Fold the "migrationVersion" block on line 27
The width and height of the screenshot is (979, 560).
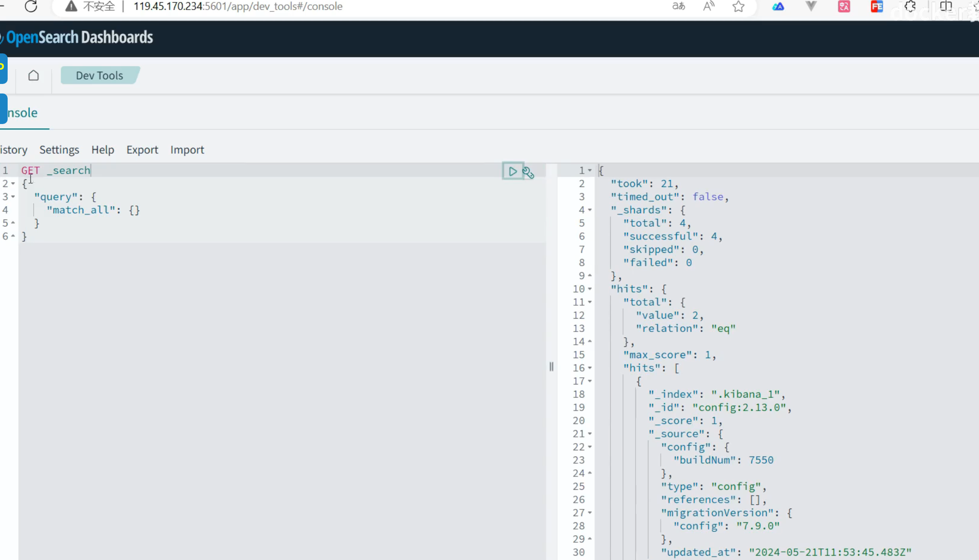[590, 513]
